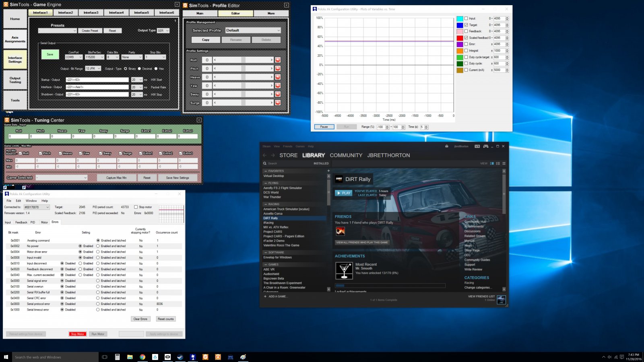Open Oculus app from the taskbar
The image size is (644, 362).
coord(168,357)
